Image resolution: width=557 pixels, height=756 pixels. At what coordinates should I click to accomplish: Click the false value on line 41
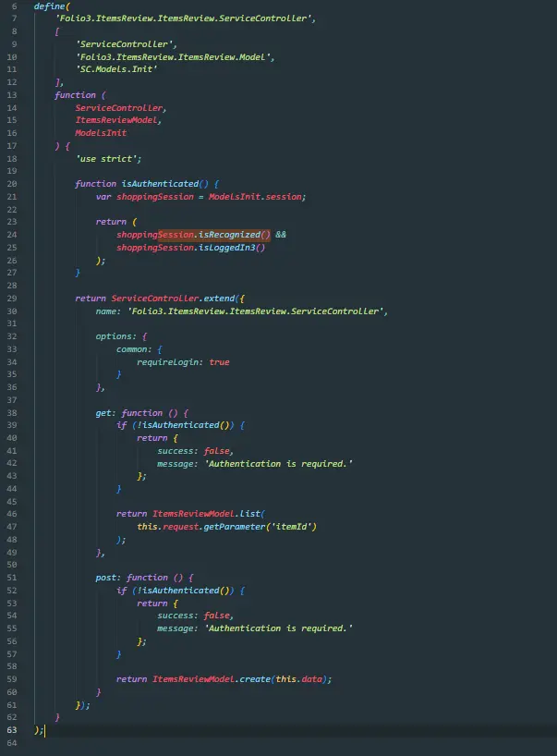pyautogui.click(x=216, y=451)
